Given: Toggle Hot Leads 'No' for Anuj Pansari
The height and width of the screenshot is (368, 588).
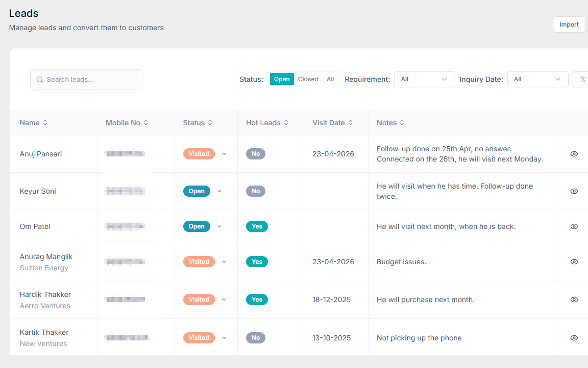Looking at the screenshot, I should pyautogui.click(x=256, y=154).
